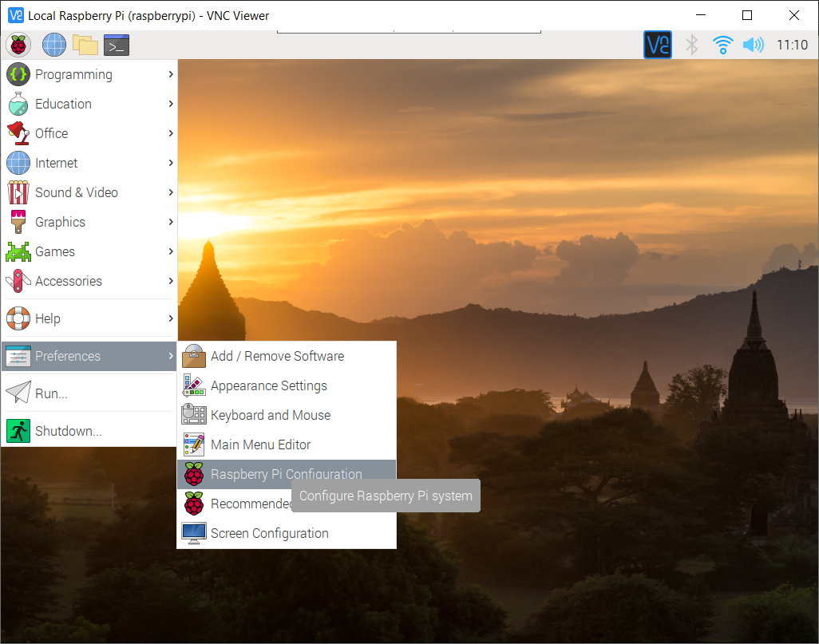Click the Programming menu label
This screenshot has height=644, width=819.
pyautogui.click(x=73, y=75)
